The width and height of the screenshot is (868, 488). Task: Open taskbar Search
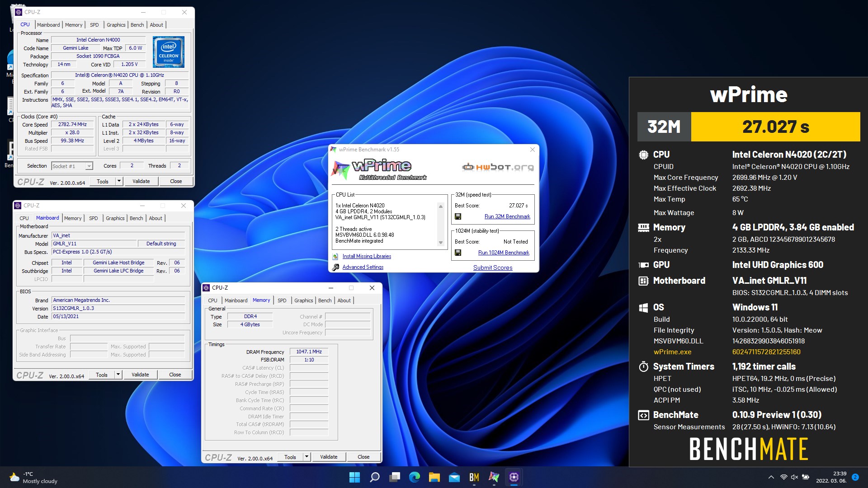[375, 477]
